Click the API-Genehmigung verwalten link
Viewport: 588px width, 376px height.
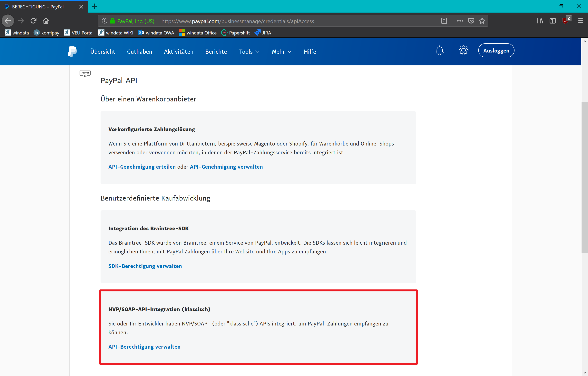(226, 167)
